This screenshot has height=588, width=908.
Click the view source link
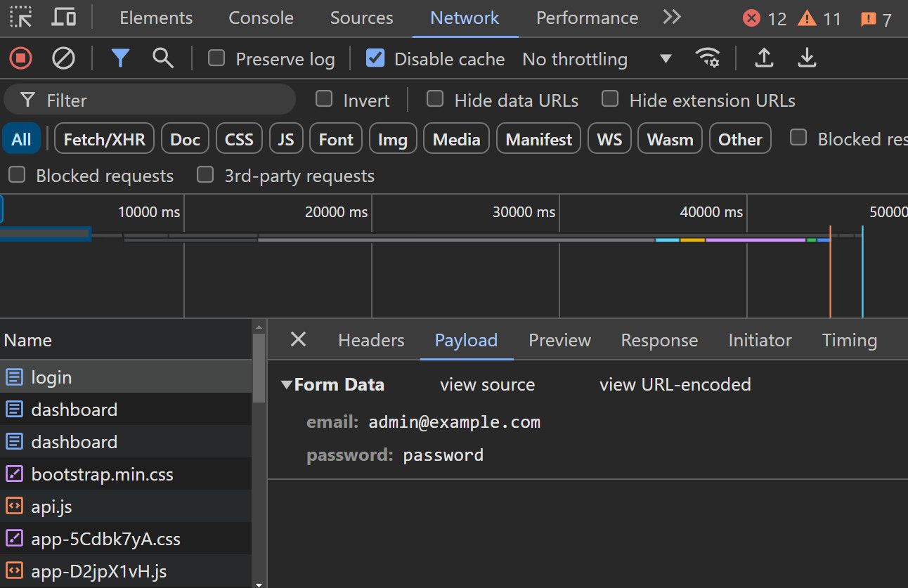(487, 385)
